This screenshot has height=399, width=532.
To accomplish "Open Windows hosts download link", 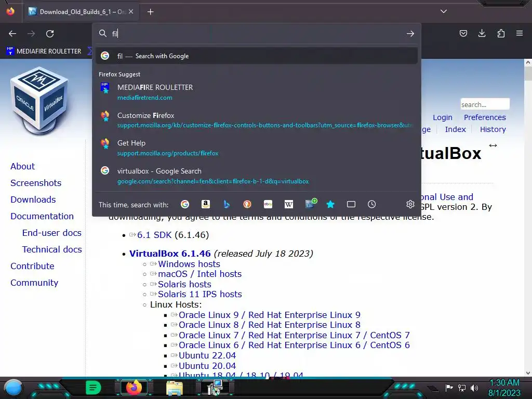I will pyautogui.click(x=189, y=264).
